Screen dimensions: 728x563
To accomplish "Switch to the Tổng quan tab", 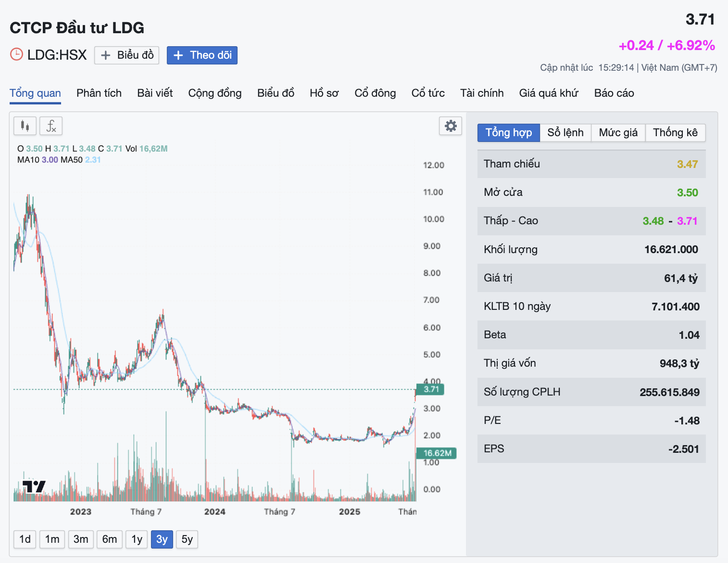I will (35, 93).
